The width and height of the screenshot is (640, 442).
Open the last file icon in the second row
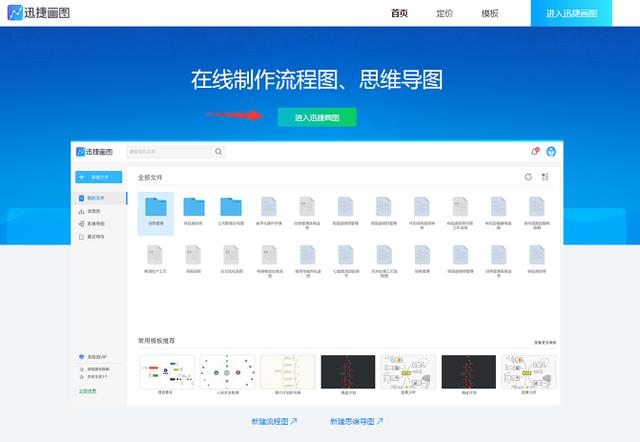537,255
